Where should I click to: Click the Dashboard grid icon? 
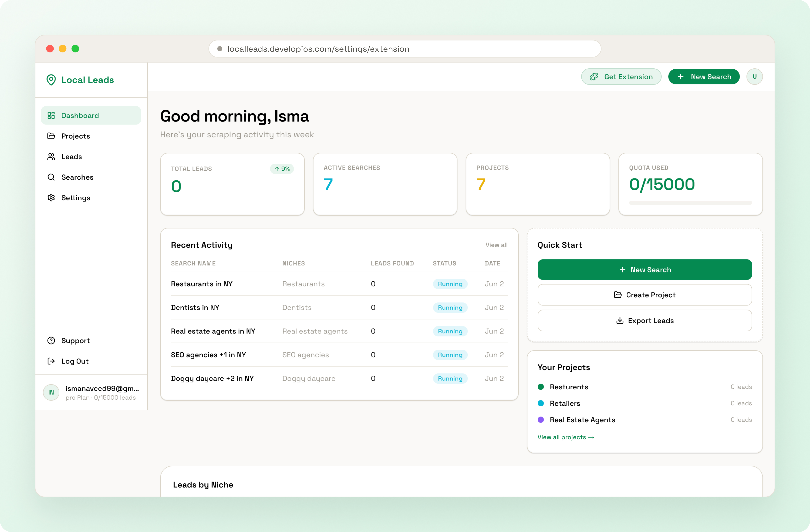coord(51,116)
